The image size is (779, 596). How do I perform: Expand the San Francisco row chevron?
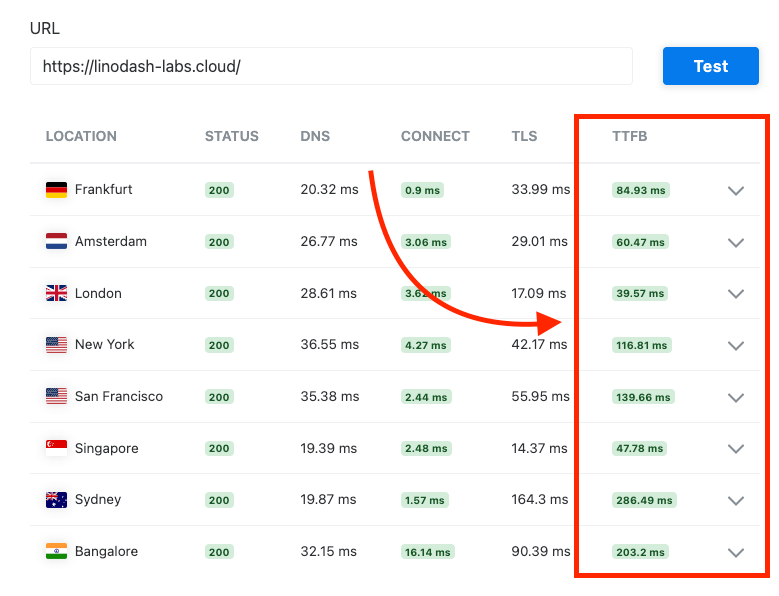(736, 397)
